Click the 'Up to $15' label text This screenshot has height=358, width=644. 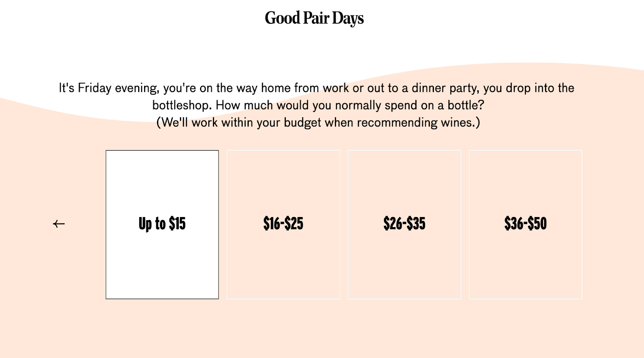point(162,223)
